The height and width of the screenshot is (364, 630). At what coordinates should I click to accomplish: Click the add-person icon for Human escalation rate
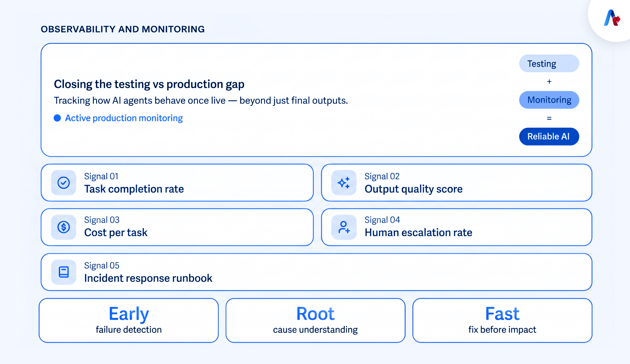pyautogui.click(x=344, y=227)
